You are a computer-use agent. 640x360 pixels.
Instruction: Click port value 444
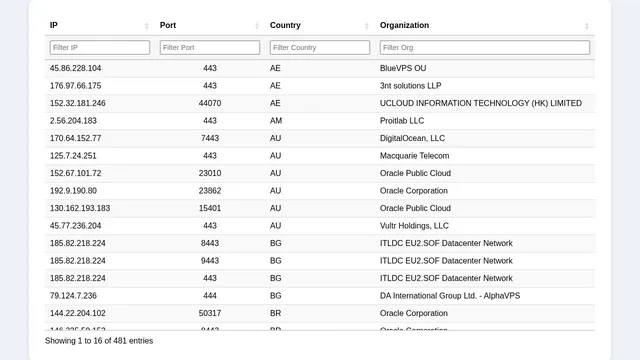click(210, 296)
